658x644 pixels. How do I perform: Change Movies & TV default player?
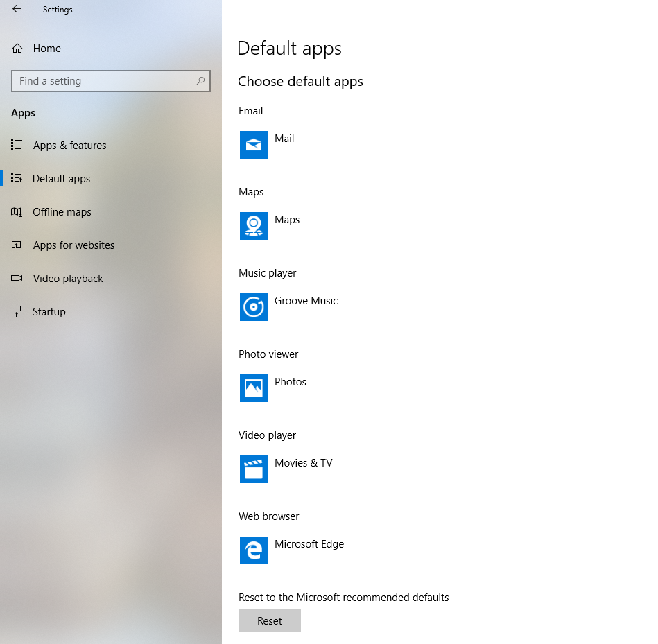[x=304, y=463]
